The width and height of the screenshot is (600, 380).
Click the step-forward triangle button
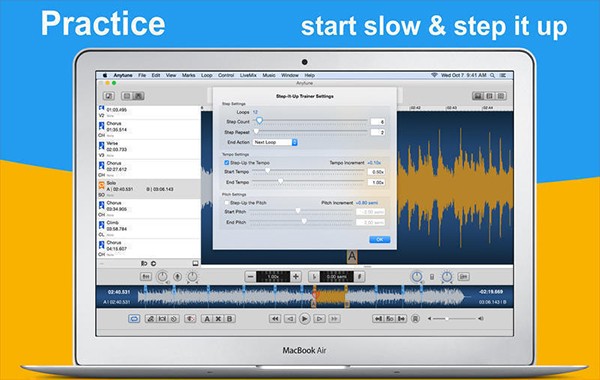pos(319,319)
